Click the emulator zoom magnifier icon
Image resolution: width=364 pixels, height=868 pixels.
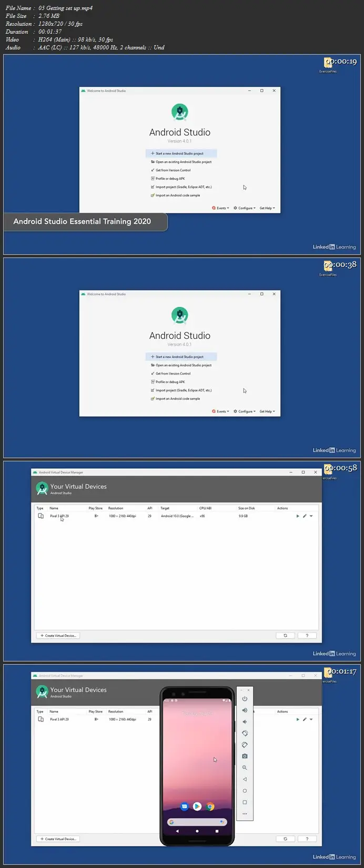pos(245,768)
